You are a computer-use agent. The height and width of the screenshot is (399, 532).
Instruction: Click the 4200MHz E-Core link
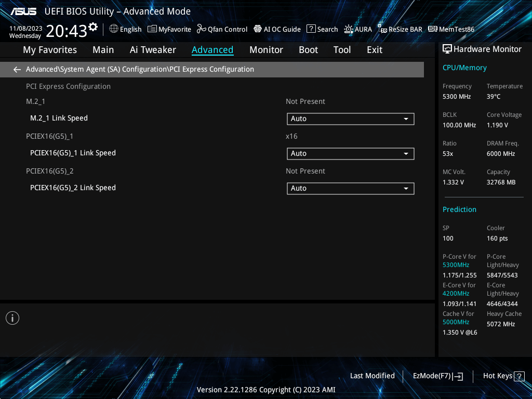point(456,294)
